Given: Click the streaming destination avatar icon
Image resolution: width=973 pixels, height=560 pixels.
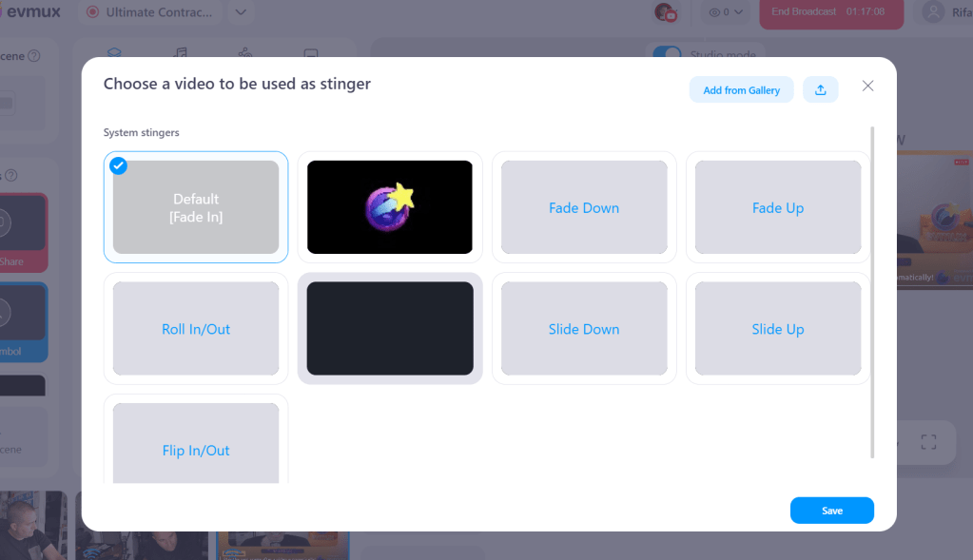Looking at the screenshot, I should coord(665,11).
